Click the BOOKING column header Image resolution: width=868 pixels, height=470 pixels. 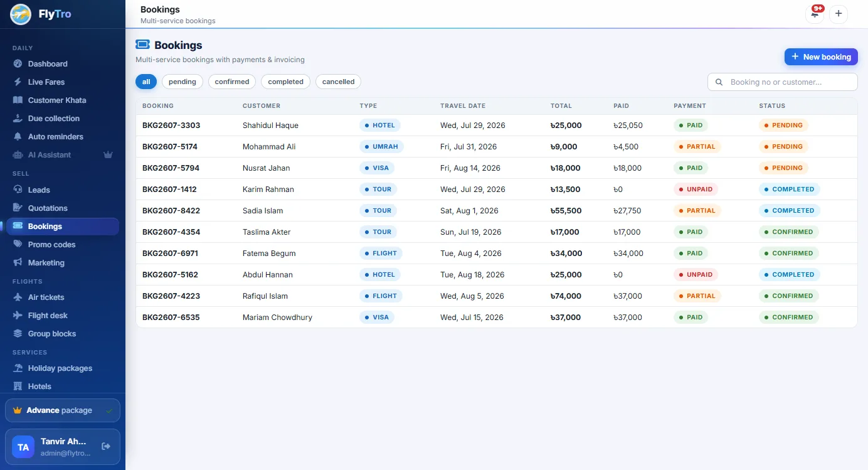(x=158, y=106)
